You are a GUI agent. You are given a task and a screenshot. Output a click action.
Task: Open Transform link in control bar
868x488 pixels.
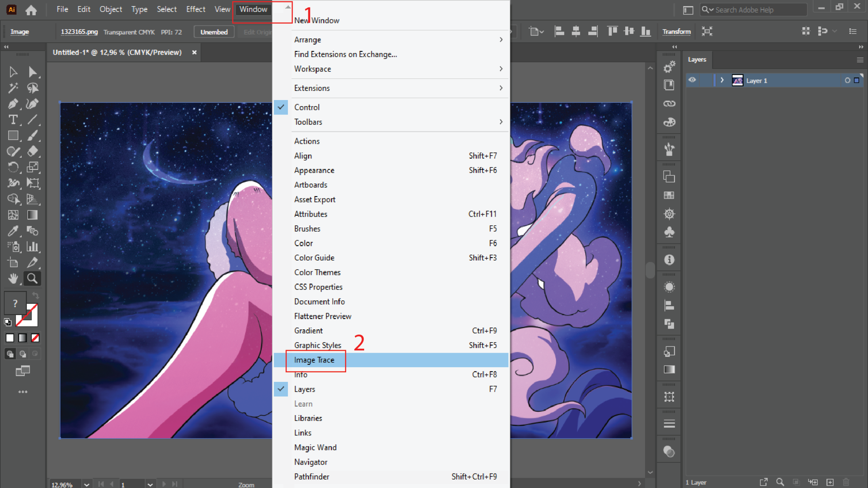click(x=676, y=32)
